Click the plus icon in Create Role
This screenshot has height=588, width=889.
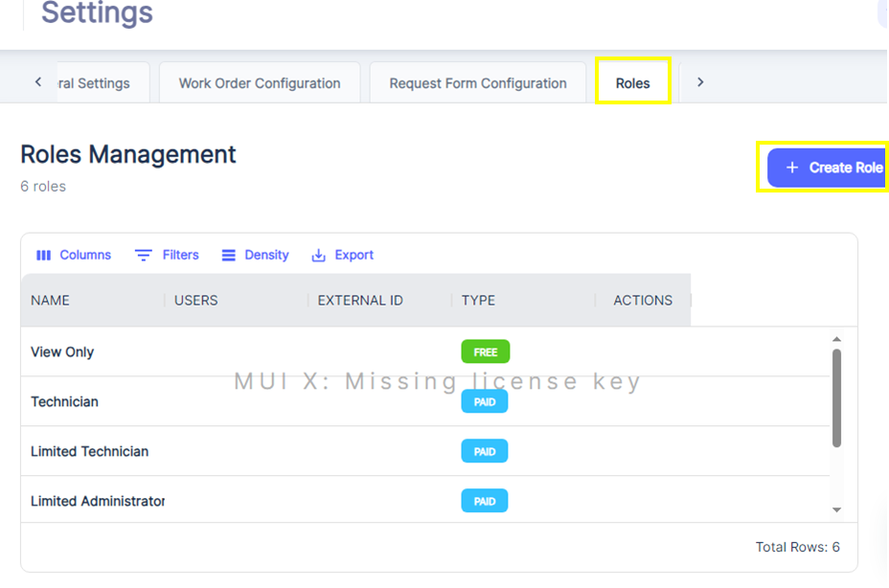[x=792, y=168]
